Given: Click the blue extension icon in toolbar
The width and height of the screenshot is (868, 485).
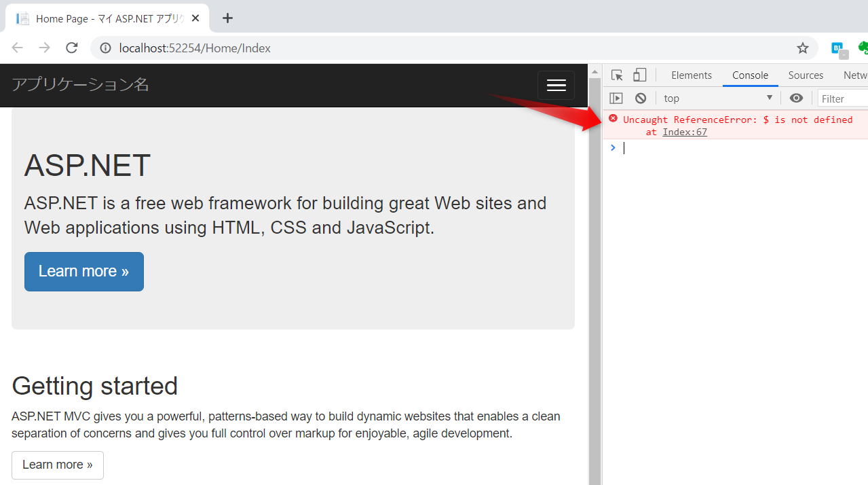Looking at the screenshot, I should point(839,49).
